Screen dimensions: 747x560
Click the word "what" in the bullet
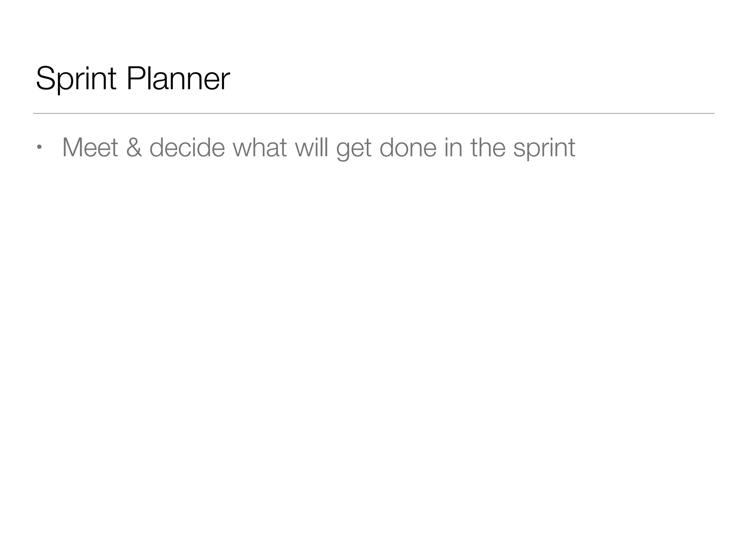coord(259,148)
